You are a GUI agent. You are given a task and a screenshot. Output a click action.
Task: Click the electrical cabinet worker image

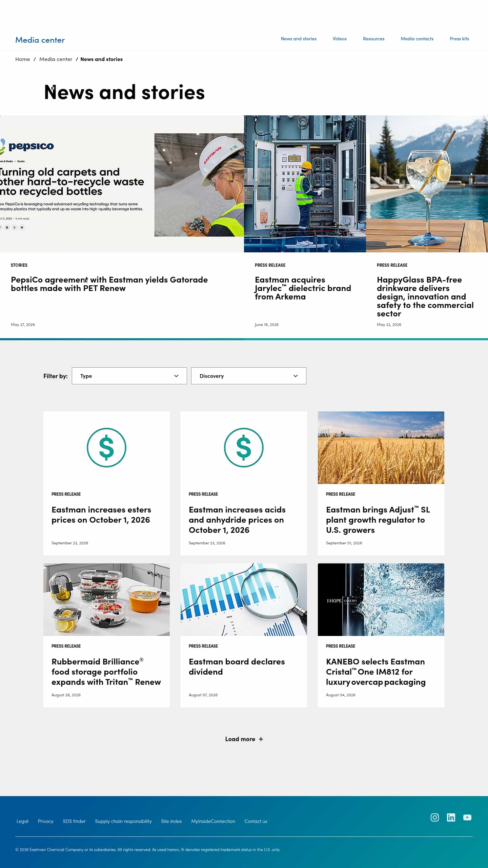pos(305,184)
